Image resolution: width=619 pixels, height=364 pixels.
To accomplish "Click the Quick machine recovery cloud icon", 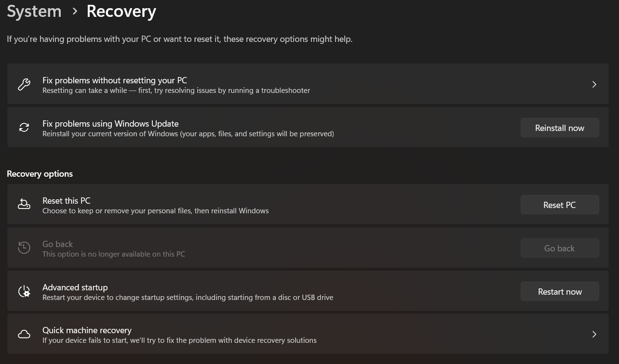I will tap(24, 334).
